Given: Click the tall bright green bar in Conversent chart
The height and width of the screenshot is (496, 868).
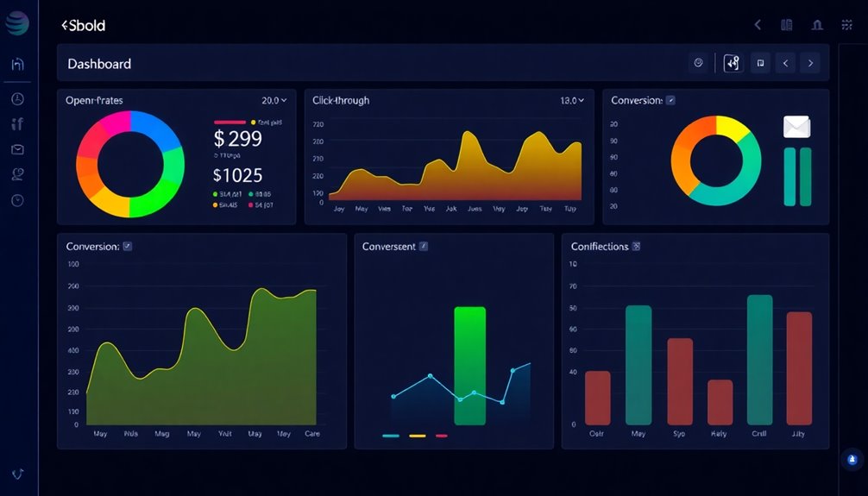Looking at the screenshot, I should pyautogui.click(x=470, y=366).
